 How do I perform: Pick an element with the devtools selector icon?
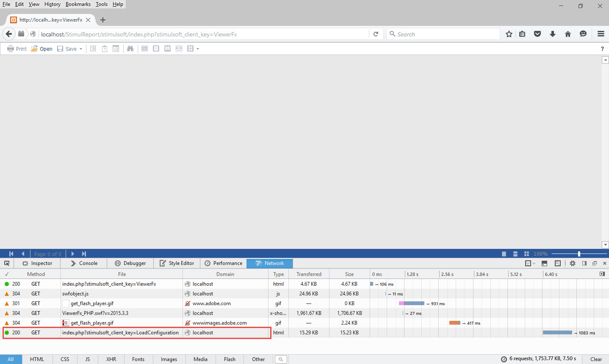point(7,263)
